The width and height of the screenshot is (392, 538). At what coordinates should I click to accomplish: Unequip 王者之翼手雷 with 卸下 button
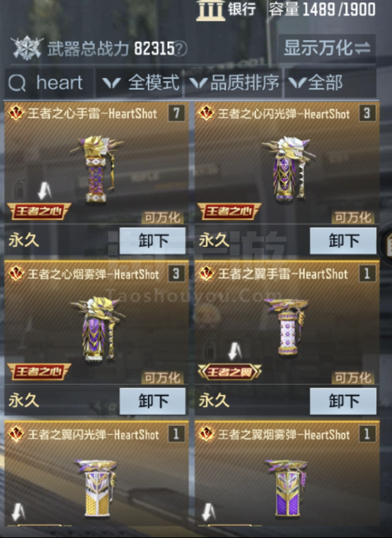343,401
